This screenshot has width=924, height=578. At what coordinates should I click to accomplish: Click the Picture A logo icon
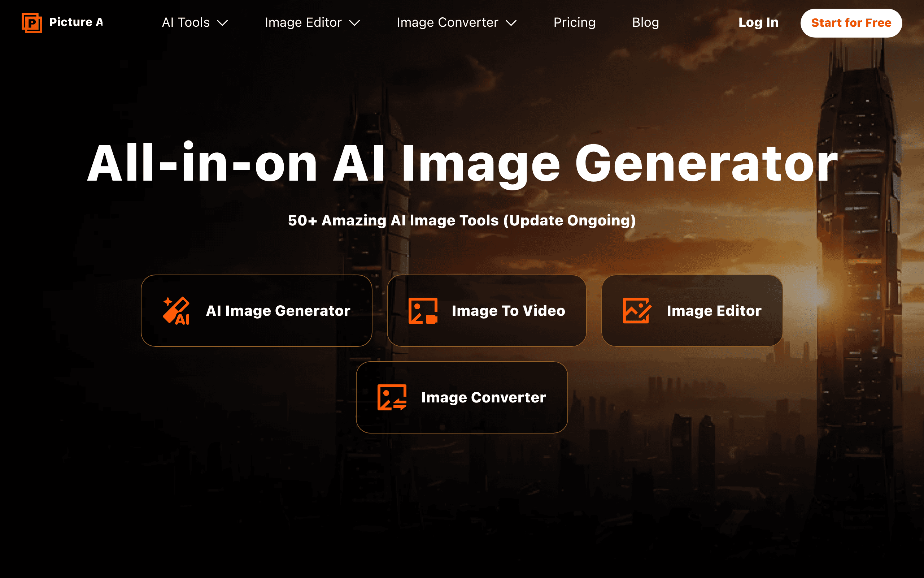(x=32, y=23)
